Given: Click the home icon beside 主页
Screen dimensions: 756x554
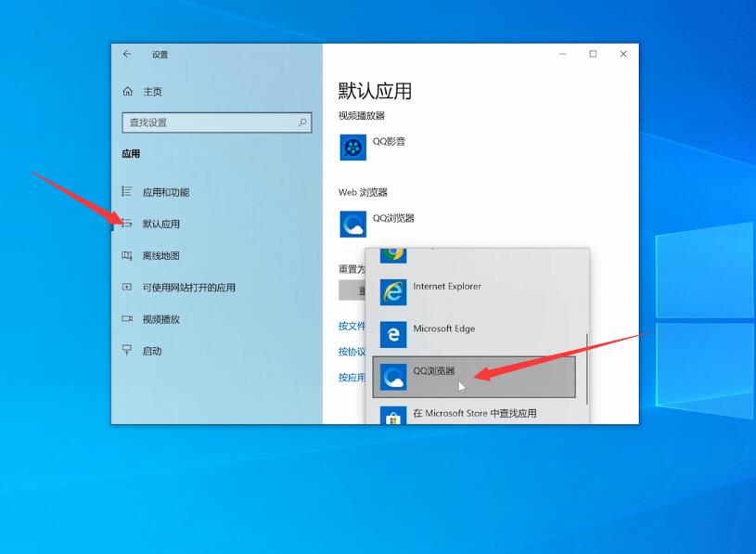Looking at the screenshot, I should [x=127, y=91].
